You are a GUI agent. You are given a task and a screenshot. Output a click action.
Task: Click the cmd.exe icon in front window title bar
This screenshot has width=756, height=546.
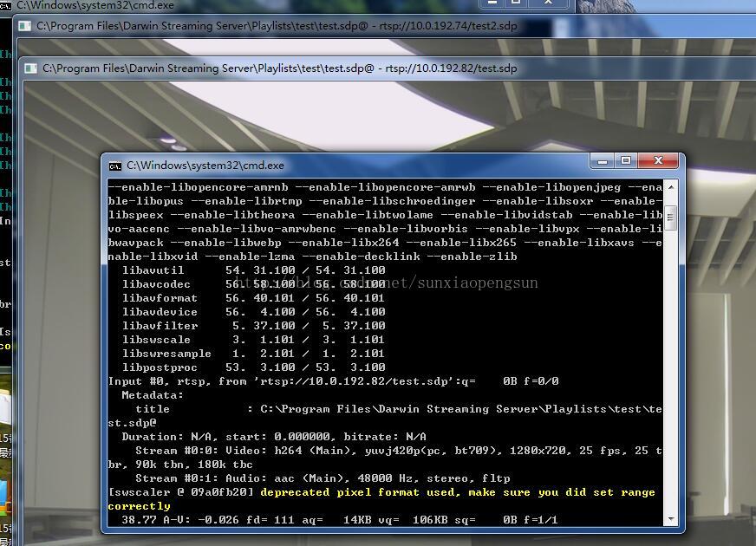[114, 166]
